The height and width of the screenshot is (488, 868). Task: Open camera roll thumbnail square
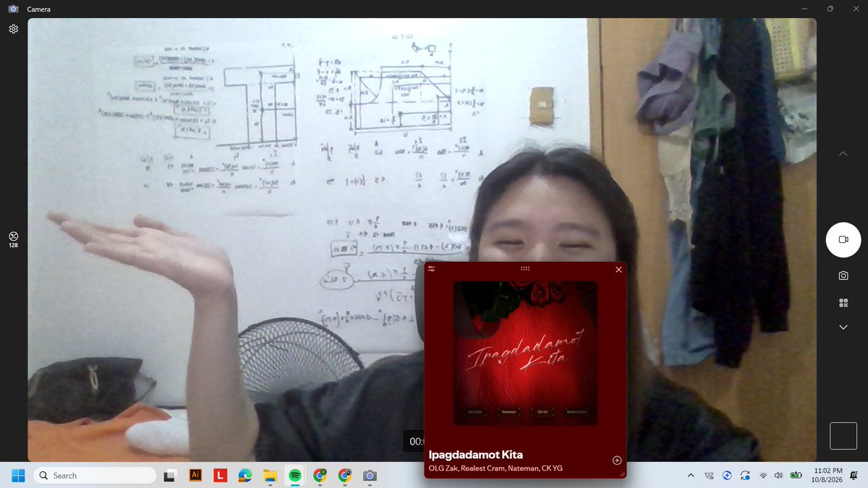coord(843,436)
